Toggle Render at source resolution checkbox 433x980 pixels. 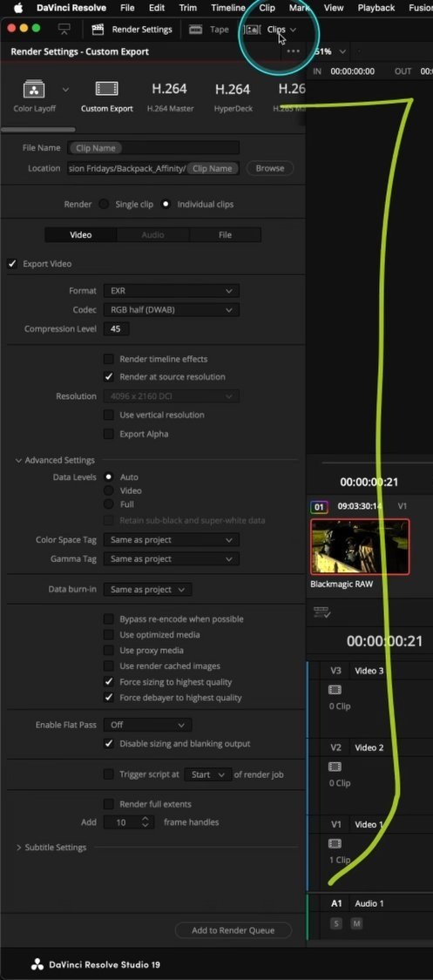(x=109, y=377)
